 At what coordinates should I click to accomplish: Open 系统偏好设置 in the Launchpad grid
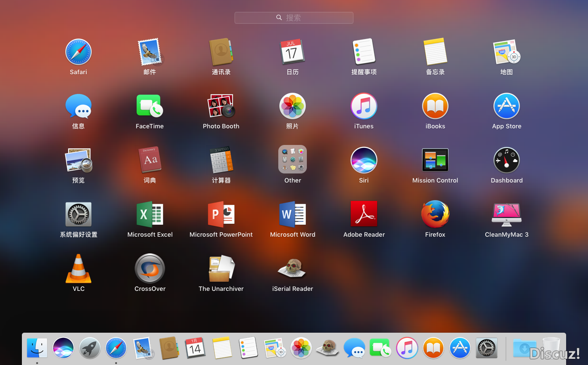click(x=78, y=214)
